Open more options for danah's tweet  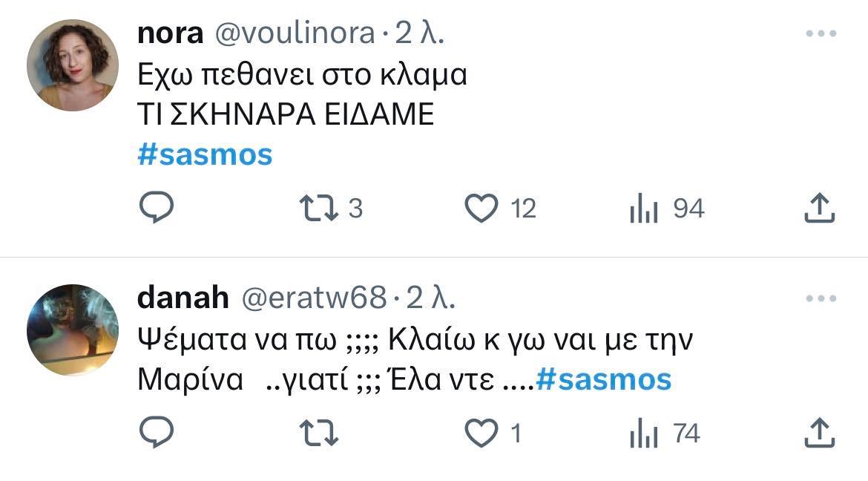(x=821, y=298)
